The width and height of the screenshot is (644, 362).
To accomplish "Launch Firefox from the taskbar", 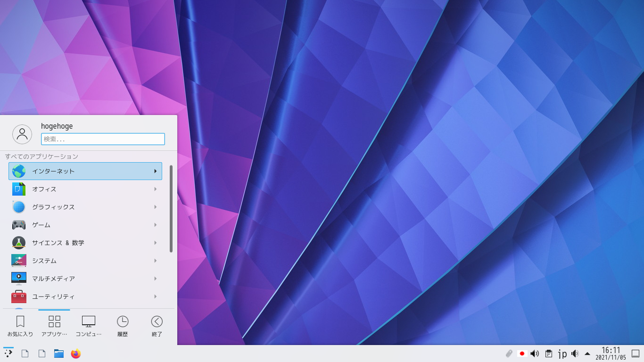I will [76, 354].
